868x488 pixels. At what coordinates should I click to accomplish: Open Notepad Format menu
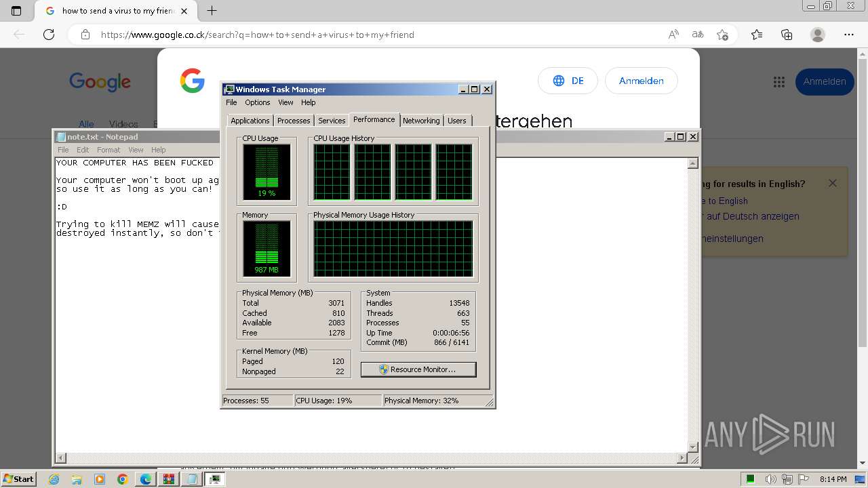pyautogui.click(x=108, y=150)
